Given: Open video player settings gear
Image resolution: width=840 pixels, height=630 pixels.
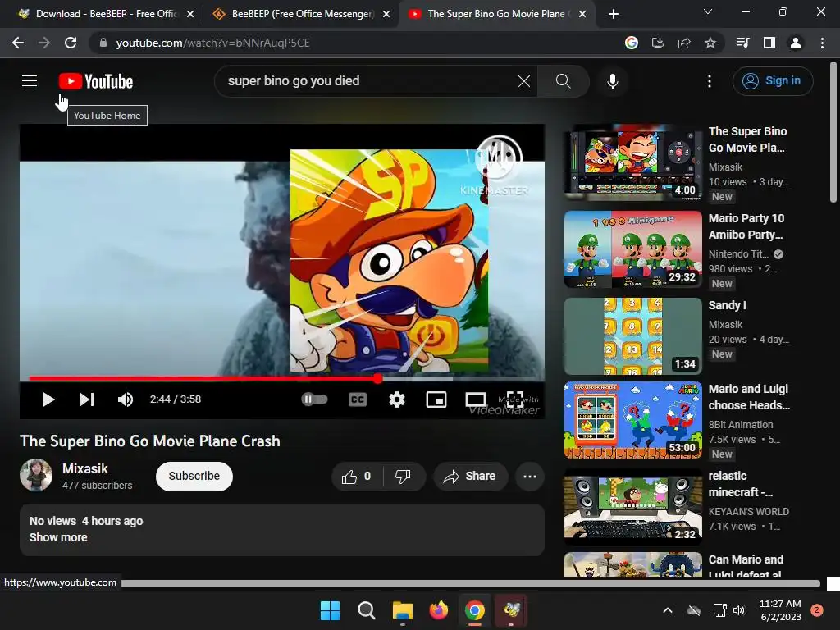Looking at the screenshot, I should (x=397, y=399).
